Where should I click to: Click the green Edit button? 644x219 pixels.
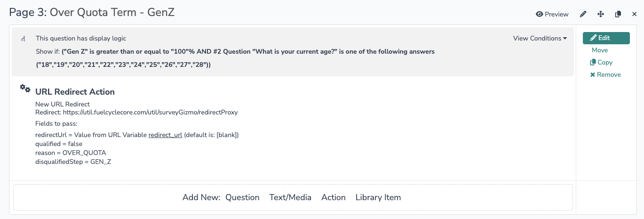(x=606, y=38)
